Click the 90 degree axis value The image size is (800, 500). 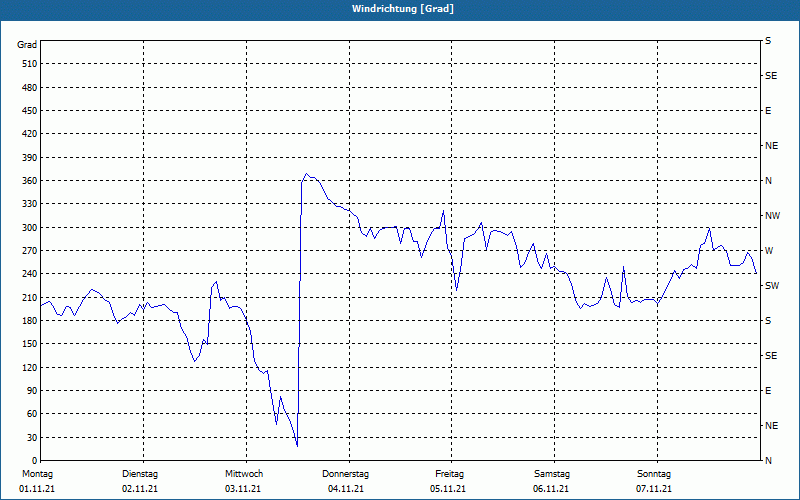coord(31,391)
